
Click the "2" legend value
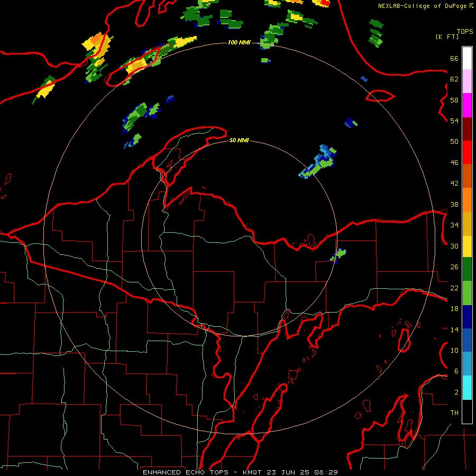coord(456,392)
